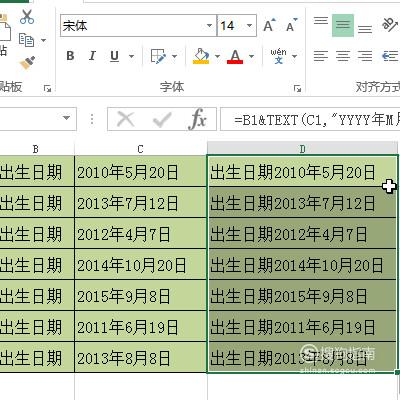Click the Copy icon
The image size is (400, 400).
(26, 40)
